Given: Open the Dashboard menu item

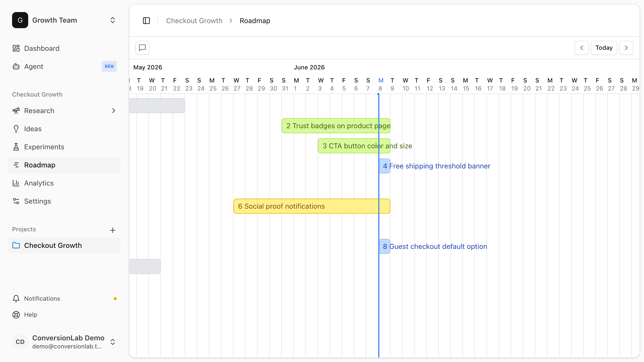Looking at the screenshot, I should point(64,48).
